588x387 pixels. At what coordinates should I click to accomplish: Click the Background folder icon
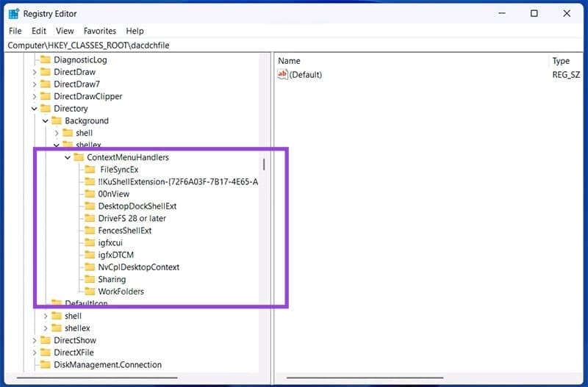point(57,120)
